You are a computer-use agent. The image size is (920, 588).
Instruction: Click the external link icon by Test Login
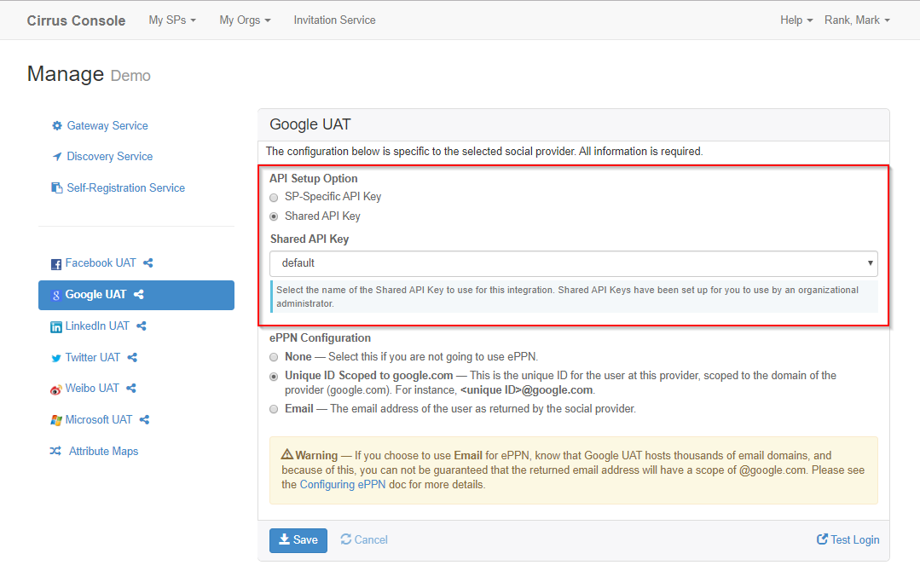pos(822,539)
